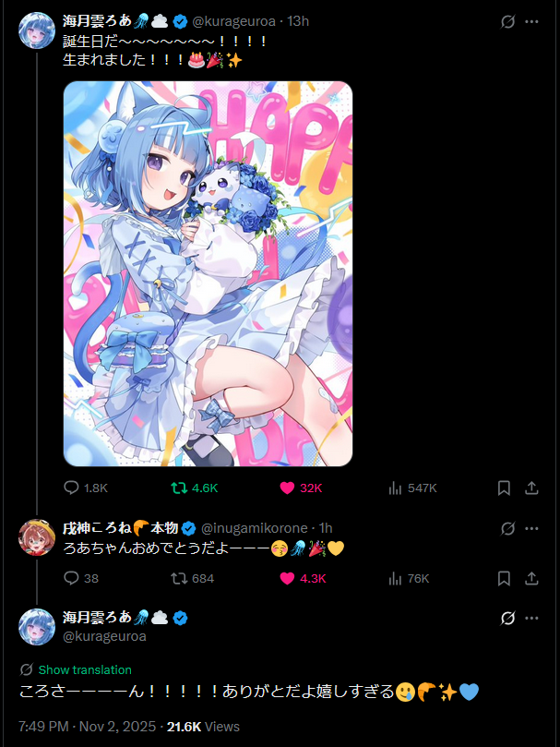560x747 pixels.
Task: Retweet Korone's reply showing 684 reposts
Action: click(193, 578)
